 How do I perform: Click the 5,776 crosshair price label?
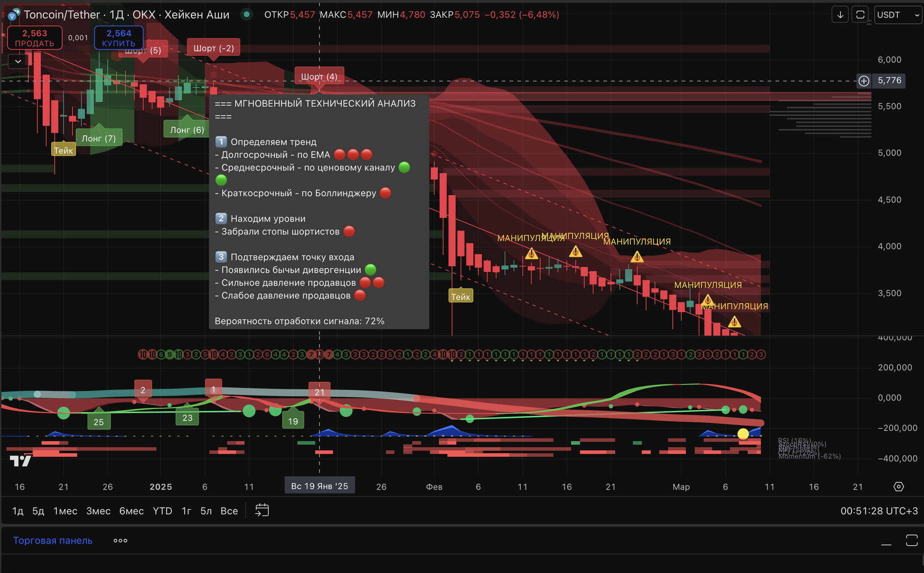[x=889, y=81]
